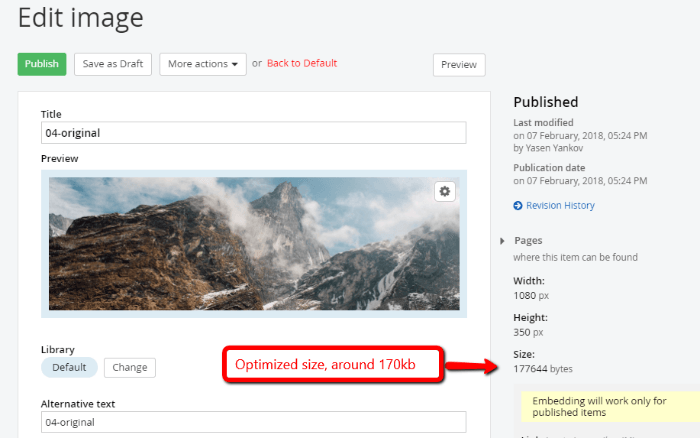Follow the Back to Default link
Viewport: 700px width, 438px height.
click(301, 63)
